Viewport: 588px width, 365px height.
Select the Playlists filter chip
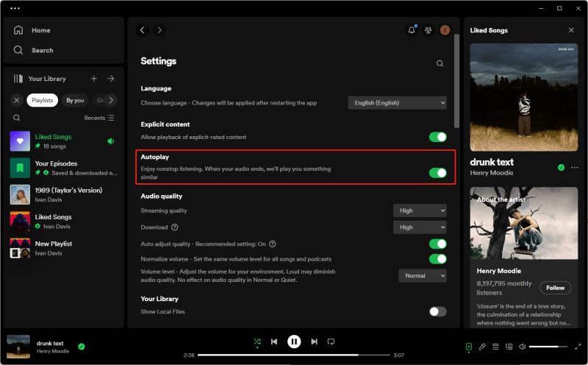tap(43, 100)
